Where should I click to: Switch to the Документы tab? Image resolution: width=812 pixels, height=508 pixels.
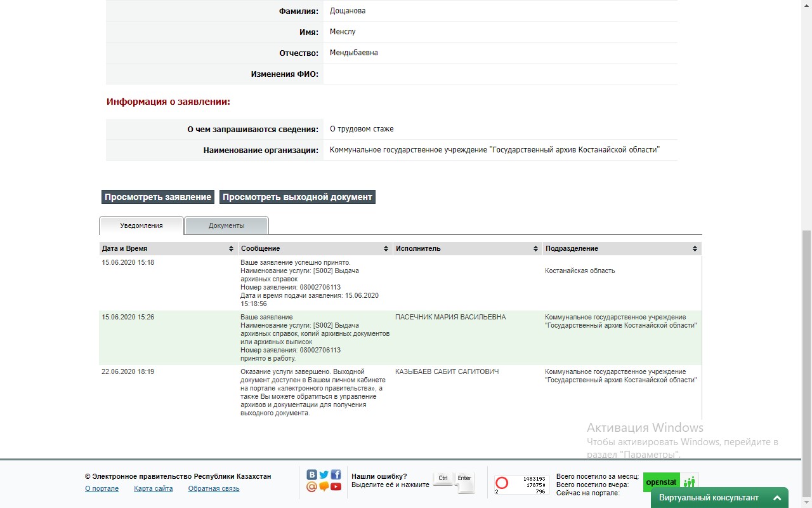[226, 225]
